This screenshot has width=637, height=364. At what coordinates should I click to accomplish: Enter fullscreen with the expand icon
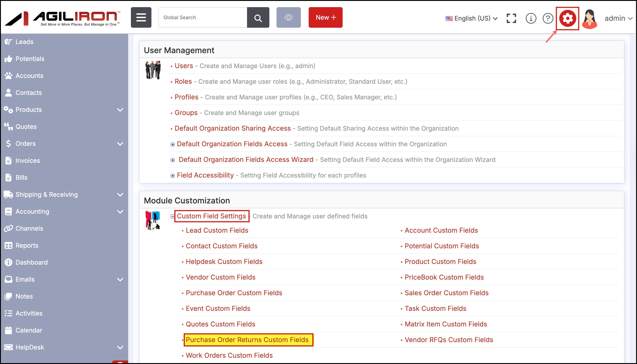point(511,18)
